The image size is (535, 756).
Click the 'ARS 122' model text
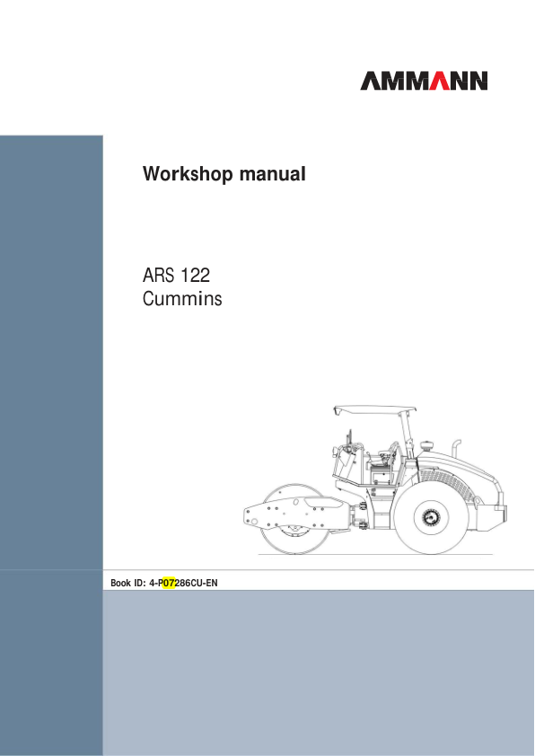coord(177,276)
